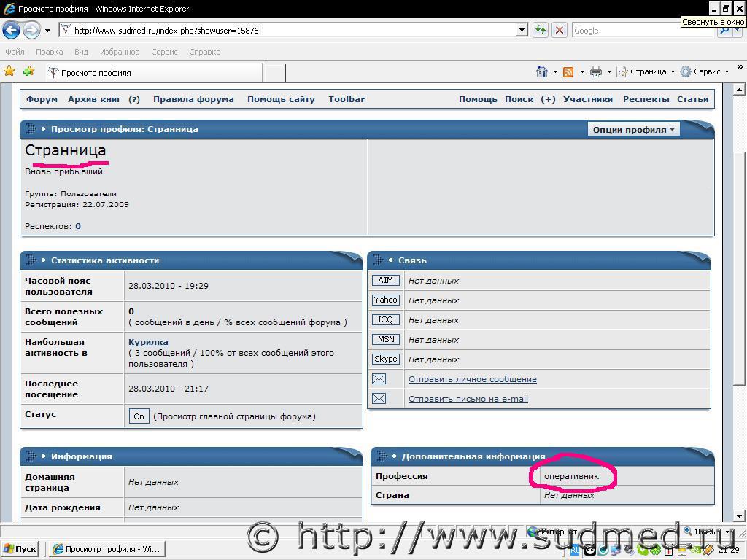
Task: Click the Home page icon
Action: [541, 71]
